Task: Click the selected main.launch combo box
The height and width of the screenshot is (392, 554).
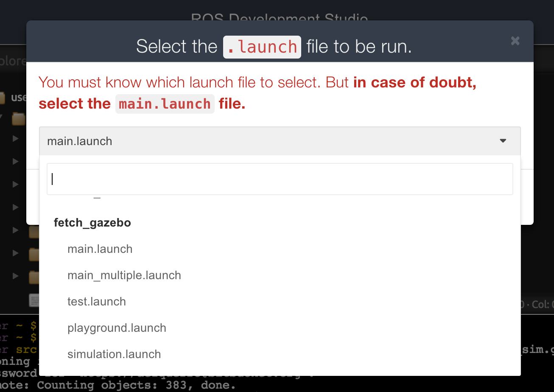Action: pyautogui.click(x=280, y=141)
